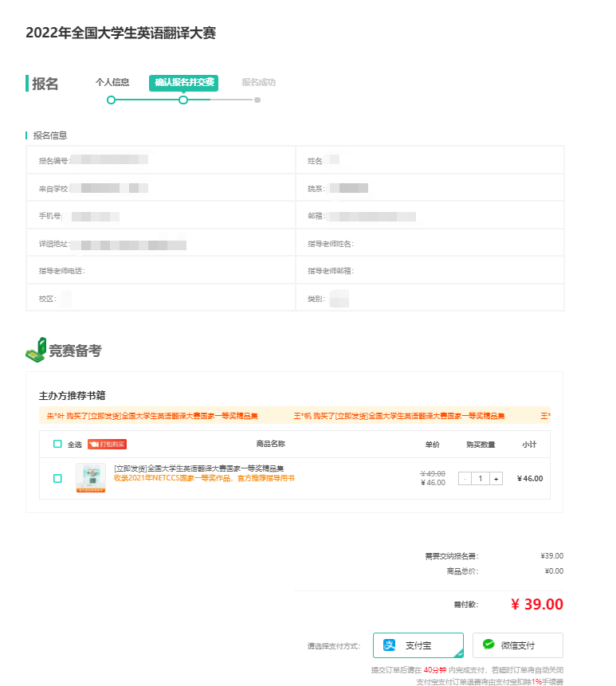Click the final grey dot of the progress bar
Image resolution: width=616 pixels, height=686 pixels.
click(257, 100)
